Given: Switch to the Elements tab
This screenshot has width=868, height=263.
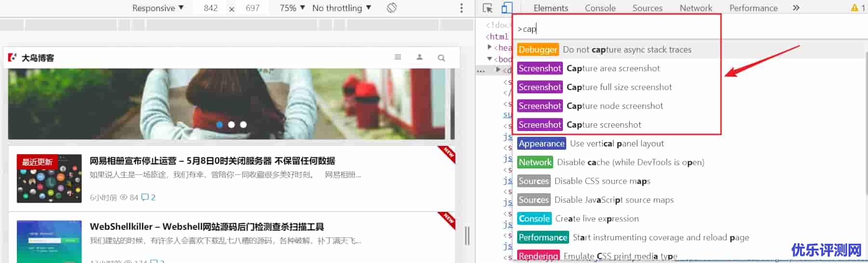Looking at the screenshot, I should point(551,8).
